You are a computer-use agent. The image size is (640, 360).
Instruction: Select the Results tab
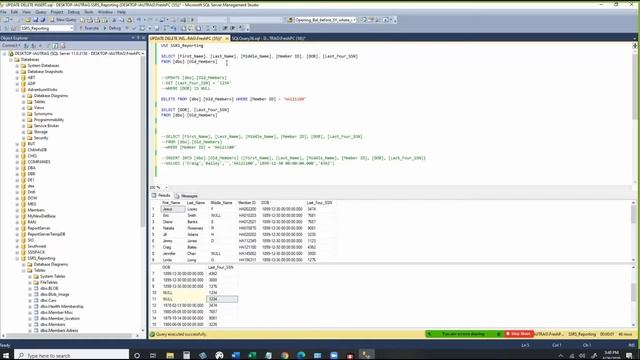[x=161, y=196]
